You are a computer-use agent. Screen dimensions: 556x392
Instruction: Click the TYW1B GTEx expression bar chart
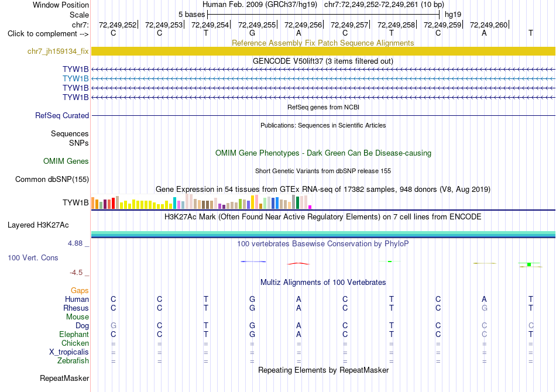(x=201, y=202)
